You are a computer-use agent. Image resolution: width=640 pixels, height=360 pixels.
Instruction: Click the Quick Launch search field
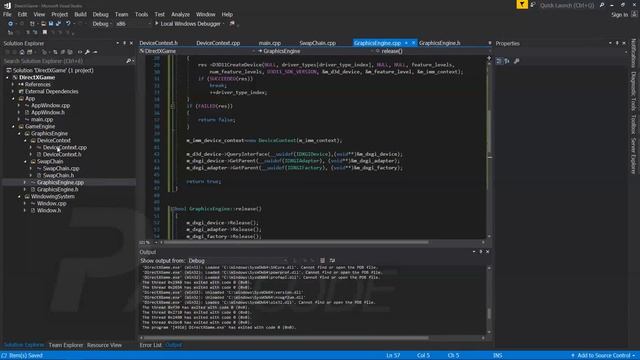567,5
